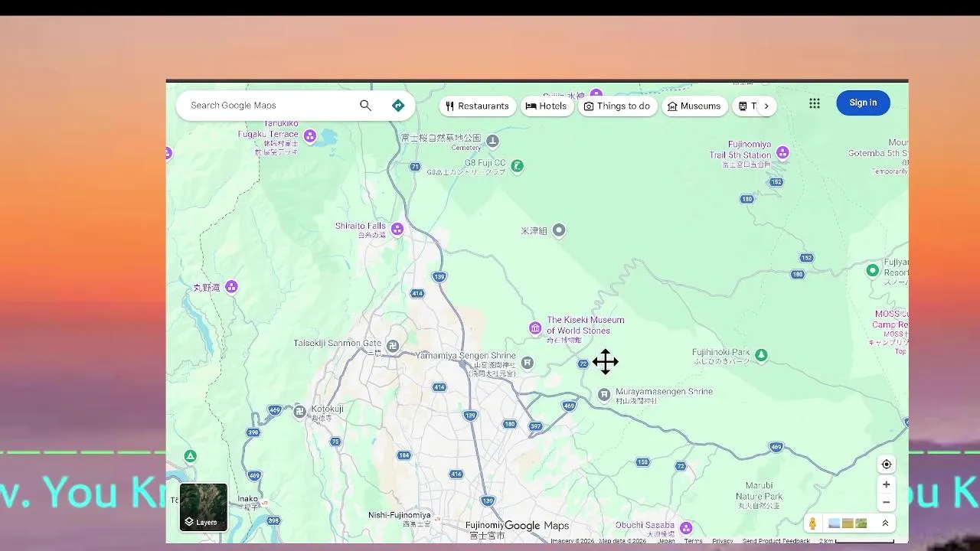Click Send Product Feedback link
The width and height of the screenshot is (980, 551).
776,541
